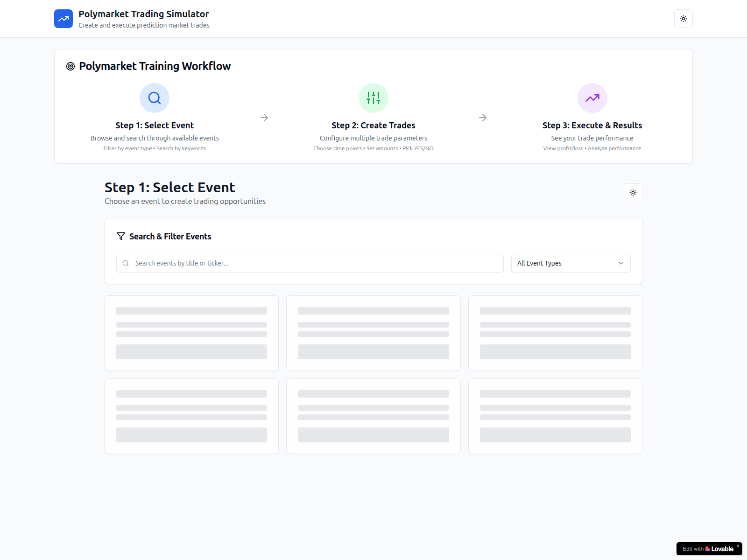This screenshot has width=747, height=560.
Task: Click 'See your trade performance' text
Action: point(592,138)
